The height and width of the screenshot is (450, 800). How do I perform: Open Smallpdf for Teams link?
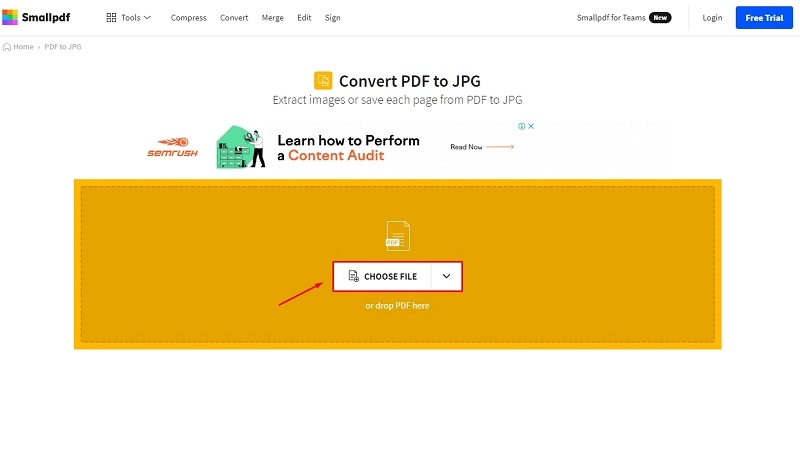coord(611,18)
